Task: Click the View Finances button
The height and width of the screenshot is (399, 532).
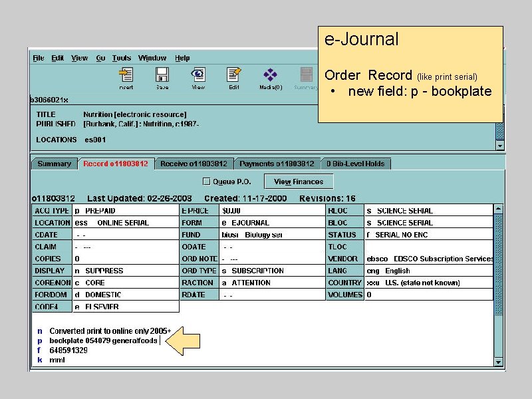Action: 299,182
